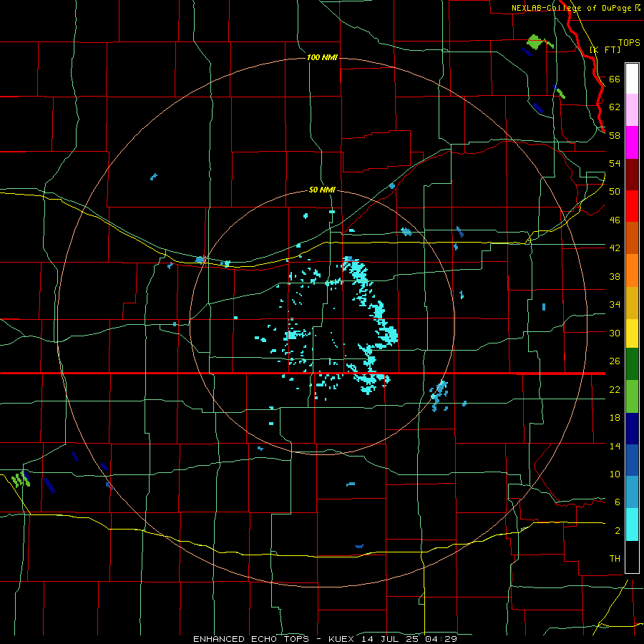Pick the dark green legend swatch
Screen dimensions: 644x644
(x=632, y=364)
